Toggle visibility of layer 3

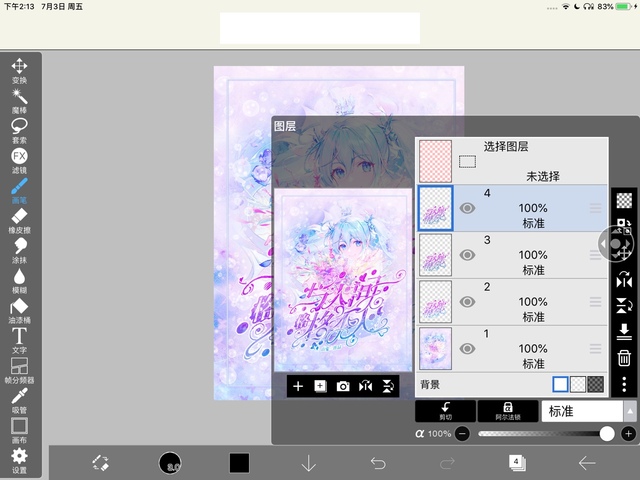(467, 255)
